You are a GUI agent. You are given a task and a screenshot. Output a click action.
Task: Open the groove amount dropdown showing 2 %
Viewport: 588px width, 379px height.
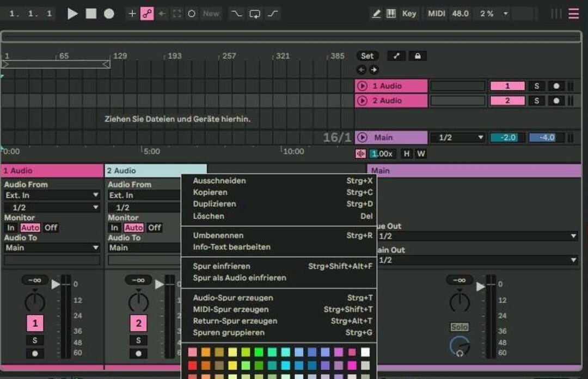489,14
